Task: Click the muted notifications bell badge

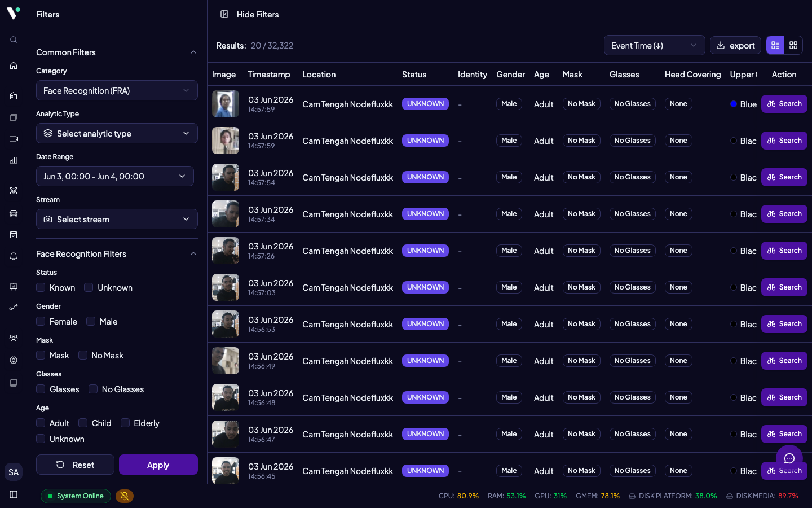Action: point(125,496)
